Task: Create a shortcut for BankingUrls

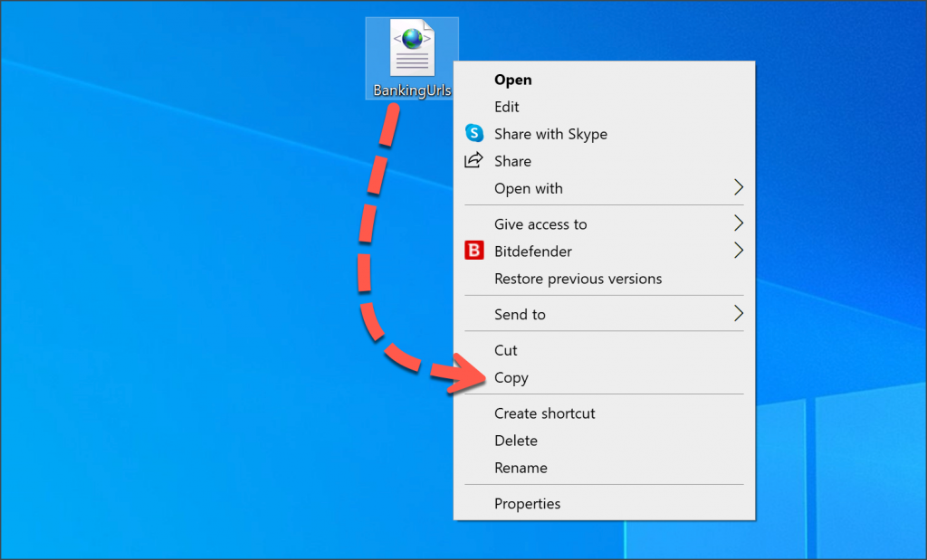Action: tap(544, 413)
